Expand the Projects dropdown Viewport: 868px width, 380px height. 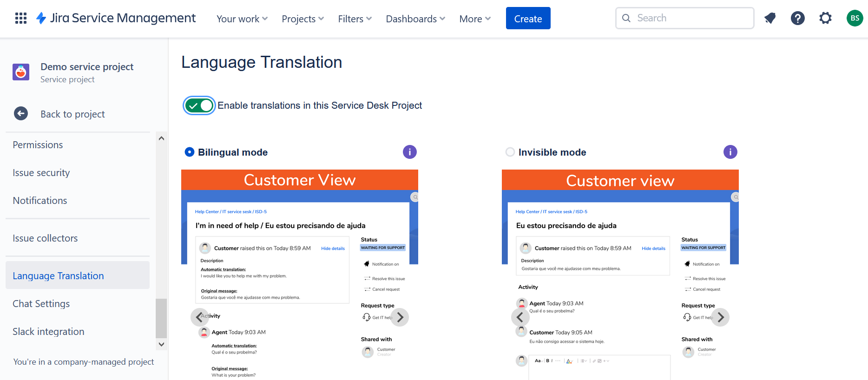pyautogui.click(x=303, y=19)
